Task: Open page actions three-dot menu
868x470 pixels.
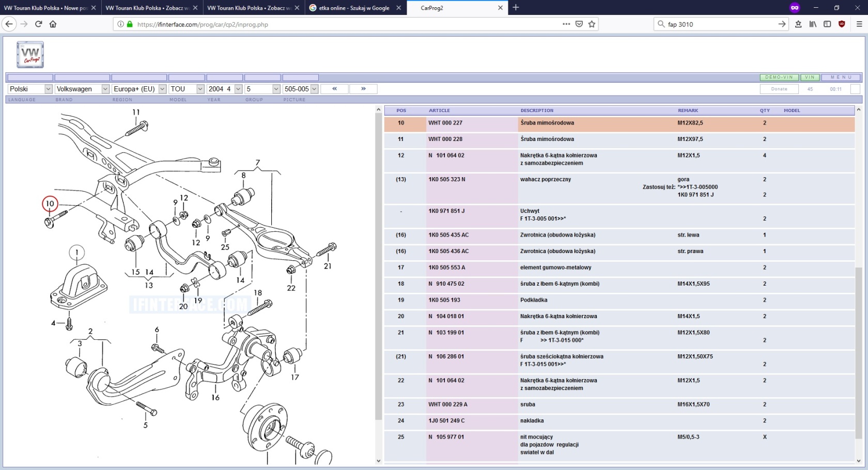Action: pyautogui.click(x=566, y=24)
